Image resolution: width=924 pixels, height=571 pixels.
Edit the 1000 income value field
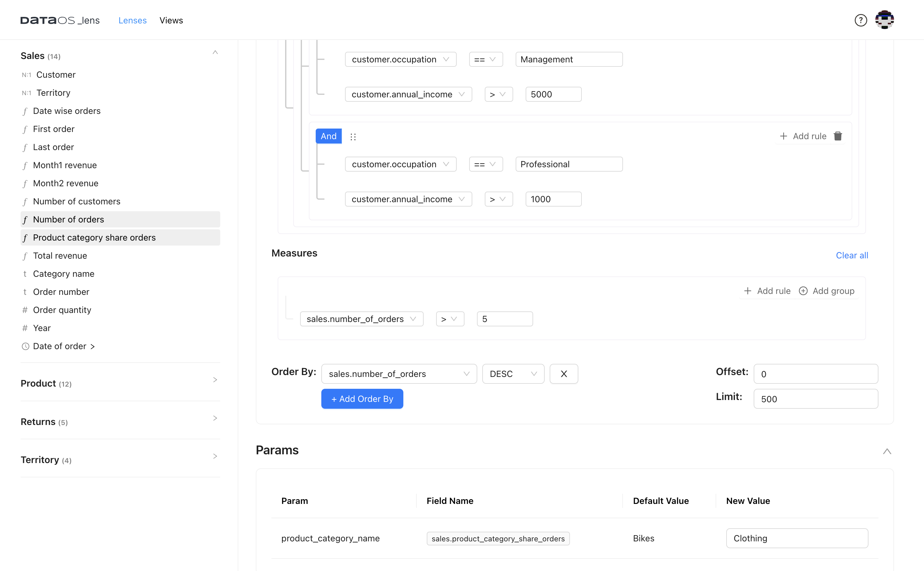coord(553,199)
